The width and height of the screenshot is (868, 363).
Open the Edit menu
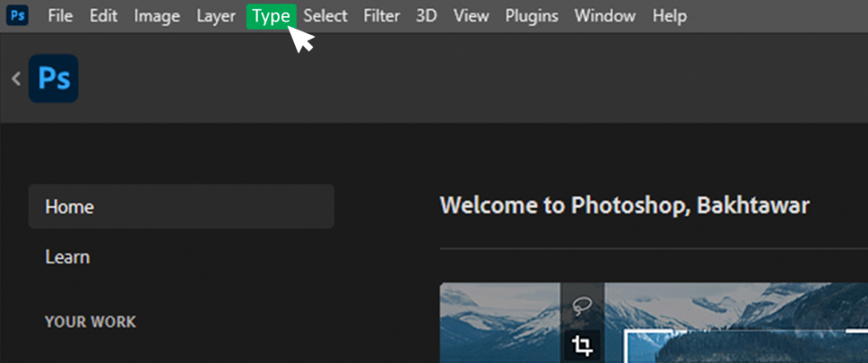pos(103,16)
